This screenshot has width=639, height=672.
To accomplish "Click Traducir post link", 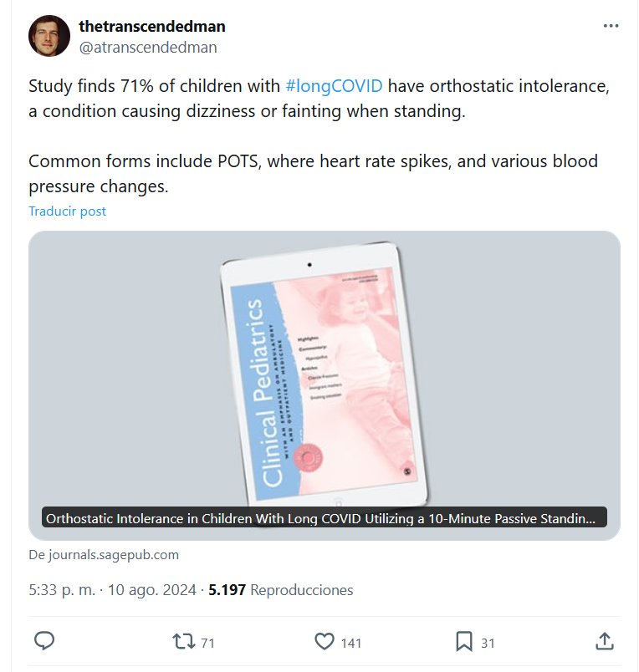I will coord(67,211).
